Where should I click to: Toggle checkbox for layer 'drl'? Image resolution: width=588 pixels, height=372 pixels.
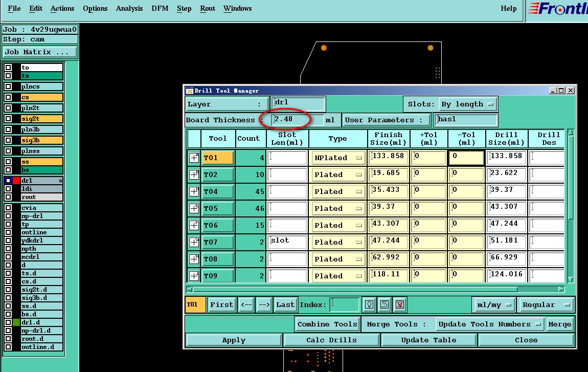8,181
